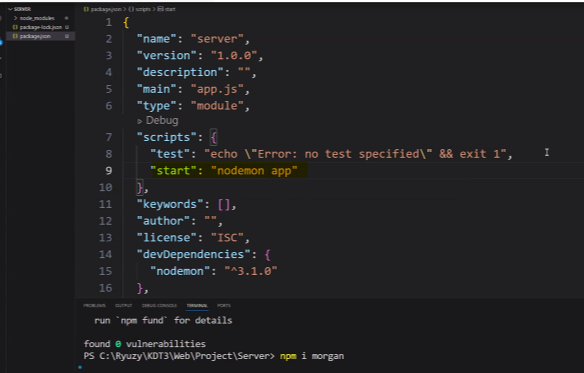Open the Ports panel tab
Image resolution: width=584 pixels, height=373 pixels.
coord(224,306)
